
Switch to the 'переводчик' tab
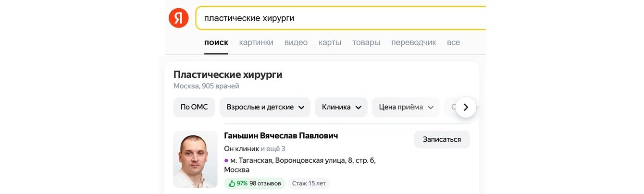(x=413, y=42)
